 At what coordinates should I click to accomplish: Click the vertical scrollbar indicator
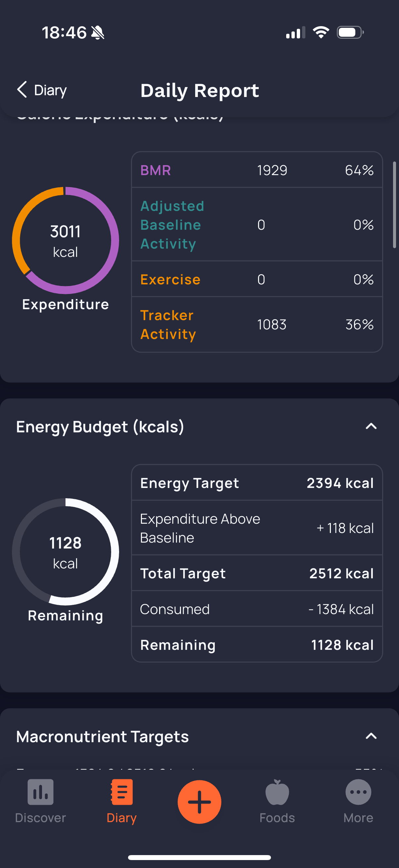click(394, 205)
